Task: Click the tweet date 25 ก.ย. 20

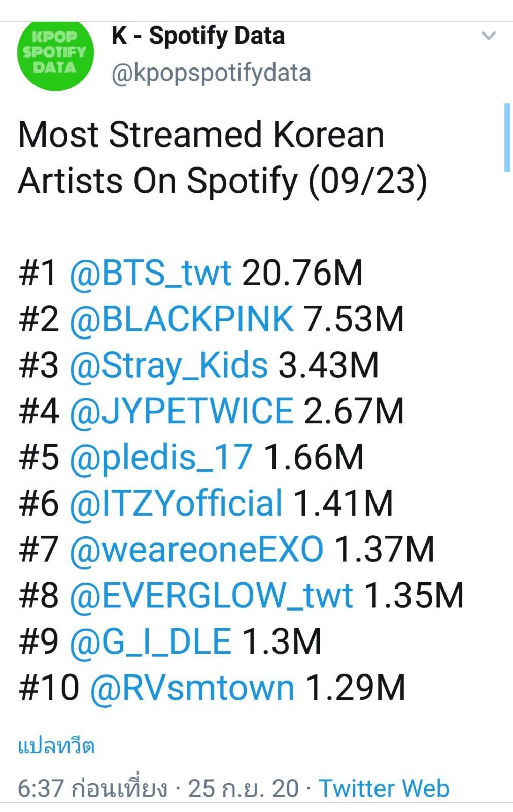Action: [x=244, y=788]
